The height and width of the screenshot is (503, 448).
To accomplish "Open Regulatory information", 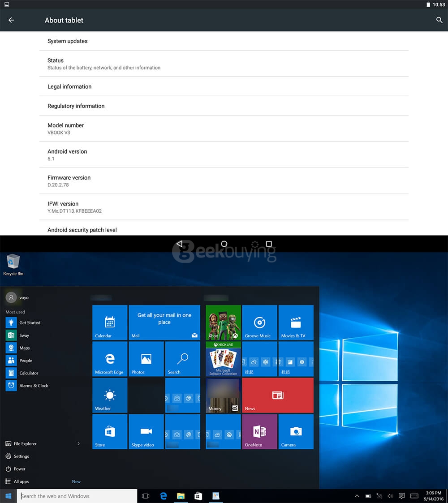I will click(224, 106).
